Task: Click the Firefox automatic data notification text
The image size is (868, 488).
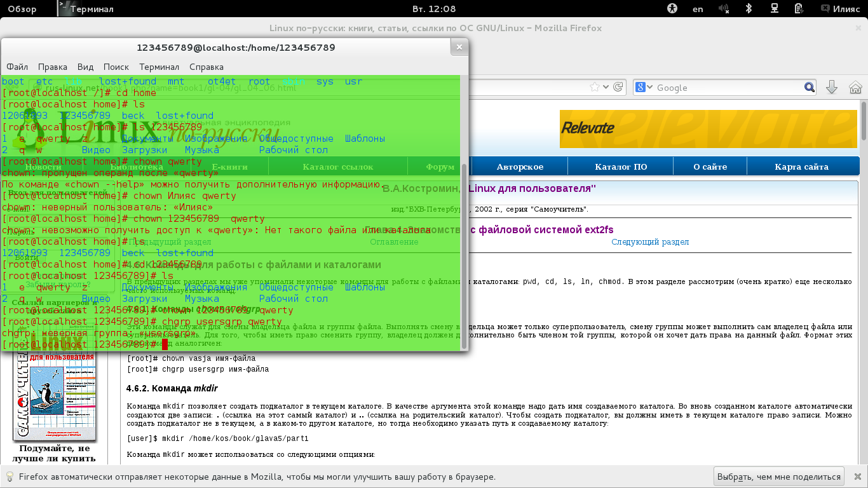Action: (x=257, y=477)
